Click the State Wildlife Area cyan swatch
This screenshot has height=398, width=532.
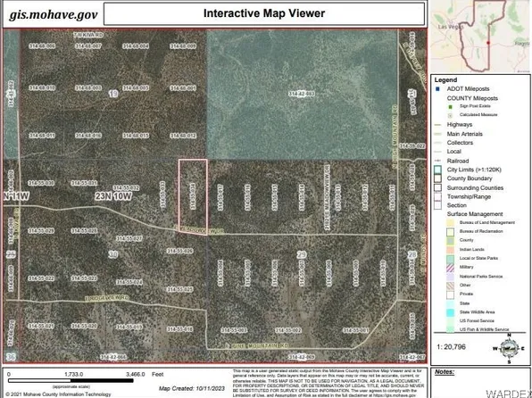click(x=450, y=312)
